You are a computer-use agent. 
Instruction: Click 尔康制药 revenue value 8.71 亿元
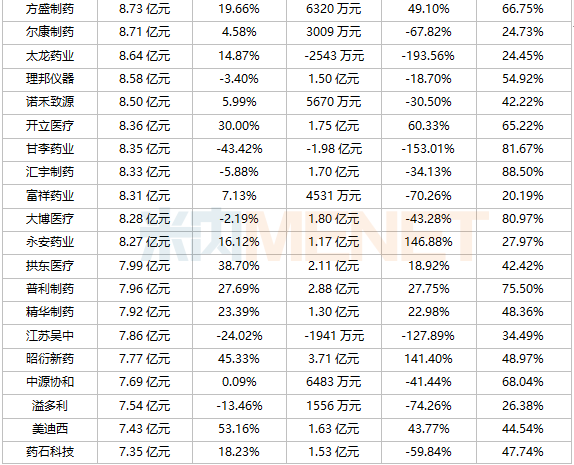point(145,32)
